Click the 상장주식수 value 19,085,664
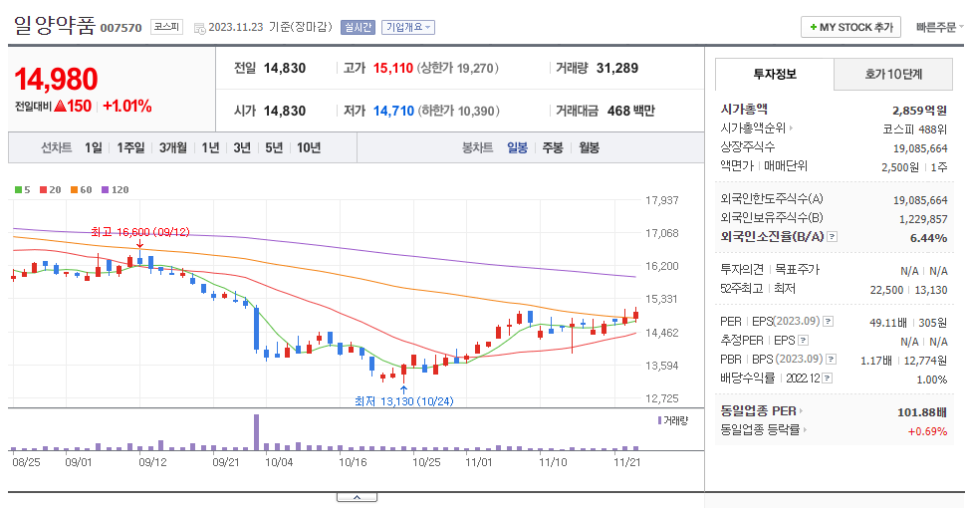 click(920, 148)
